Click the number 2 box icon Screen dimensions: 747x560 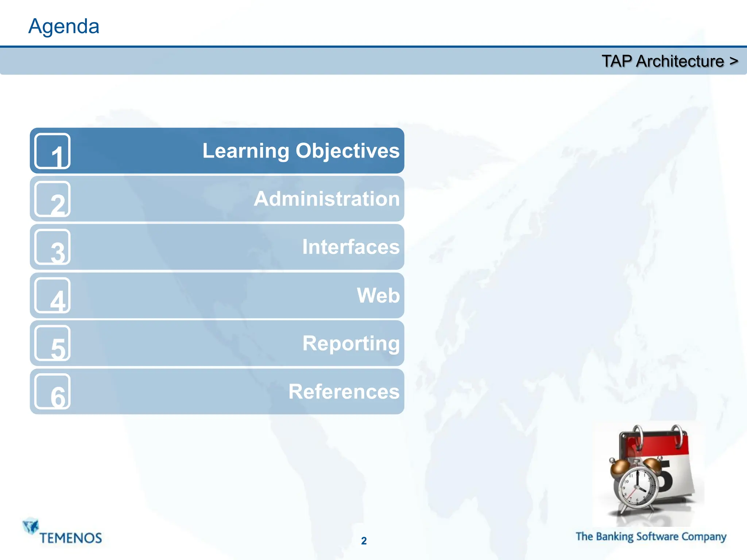(x=53, y=199)
